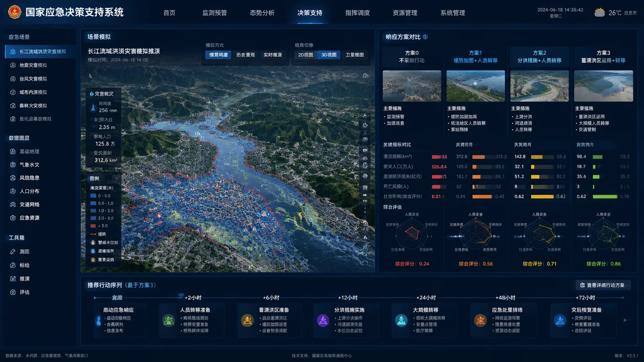The image size is (644, 362).
Task: Click the 人员转移准备 step icon
Action: pos(169,320)
